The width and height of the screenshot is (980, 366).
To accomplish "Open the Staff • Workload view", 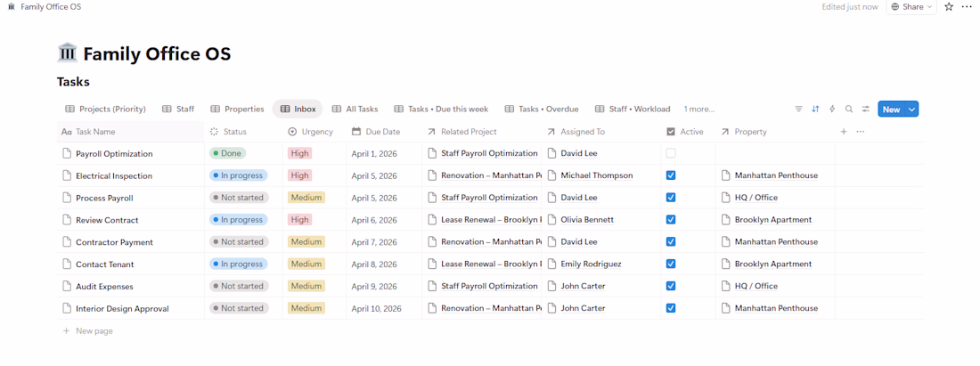I will pos(633,109).
